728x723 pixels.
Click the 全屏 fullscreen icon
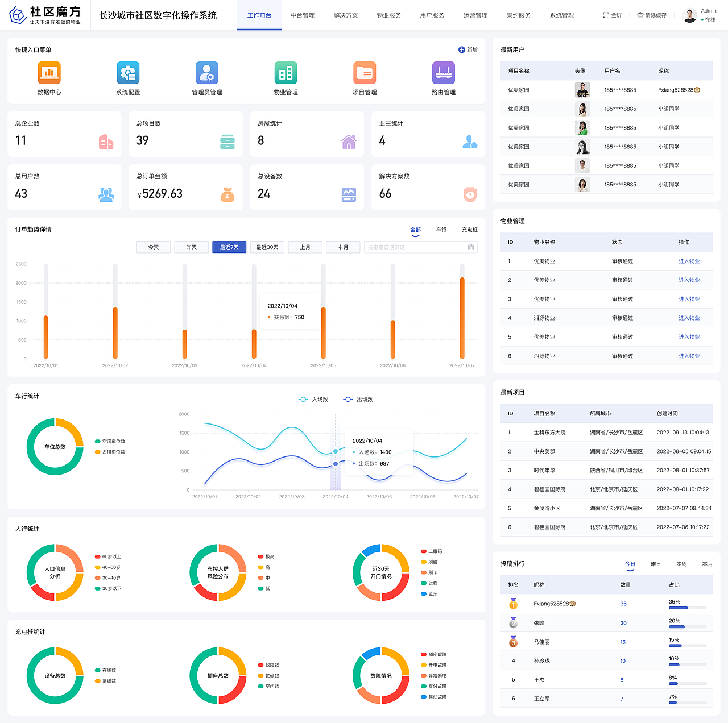pyautogui.click(x=606, y=15)
